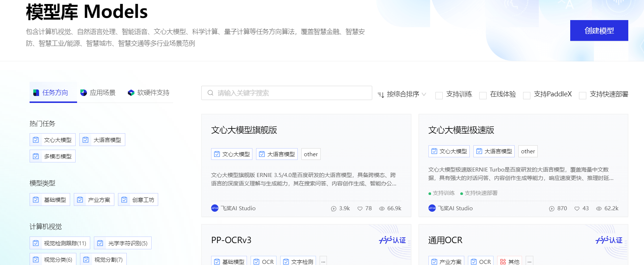The width and height of the screenshot is (644, 265).
Task: Click the 应用场景 pie icon
Action: 84,93
